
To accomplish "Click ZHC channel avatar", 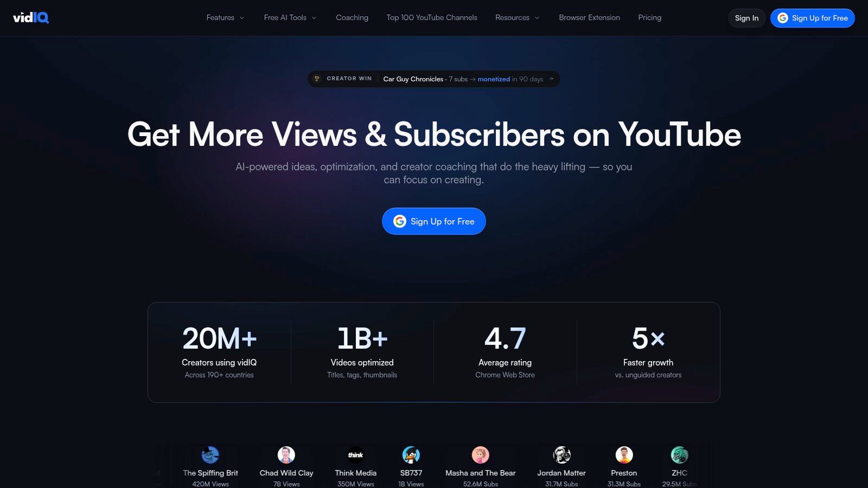I will click(x=679, y=455).
